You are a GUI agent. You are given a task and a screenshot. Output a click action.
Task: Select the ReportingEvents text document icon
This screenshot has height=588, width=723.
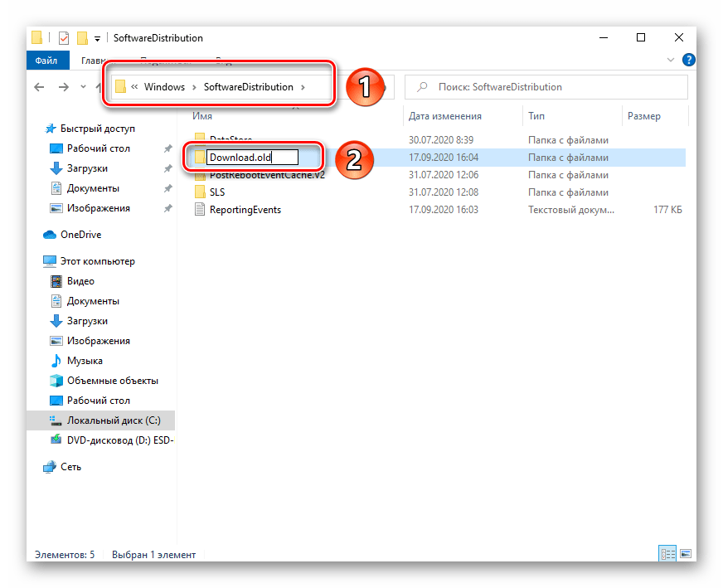pos(199,210)
